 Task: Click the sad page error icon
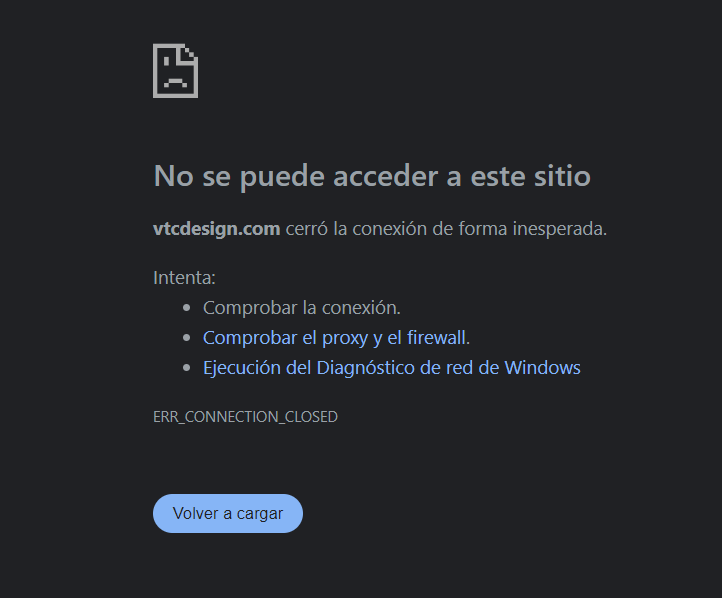click(175, 71)
